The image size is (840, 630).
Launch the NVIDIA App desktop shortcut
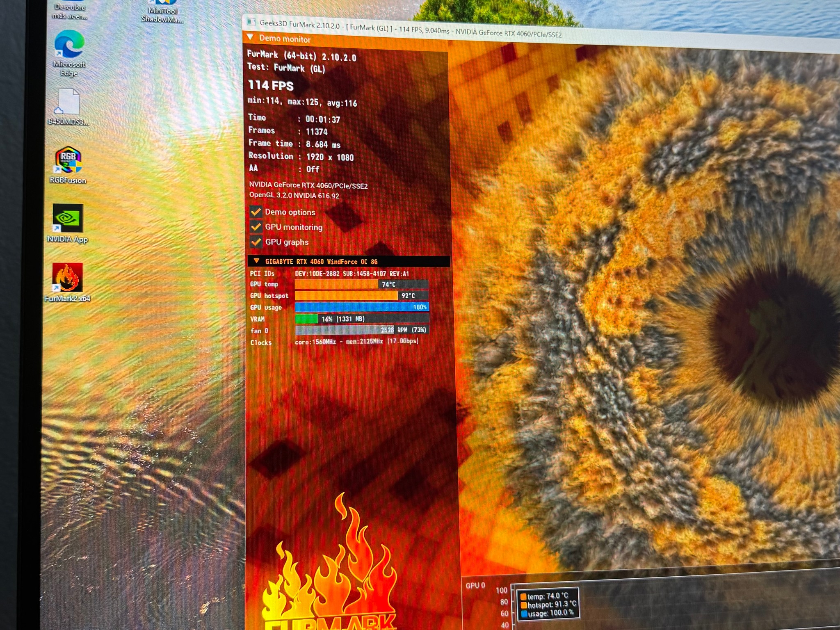click(68, 224)
